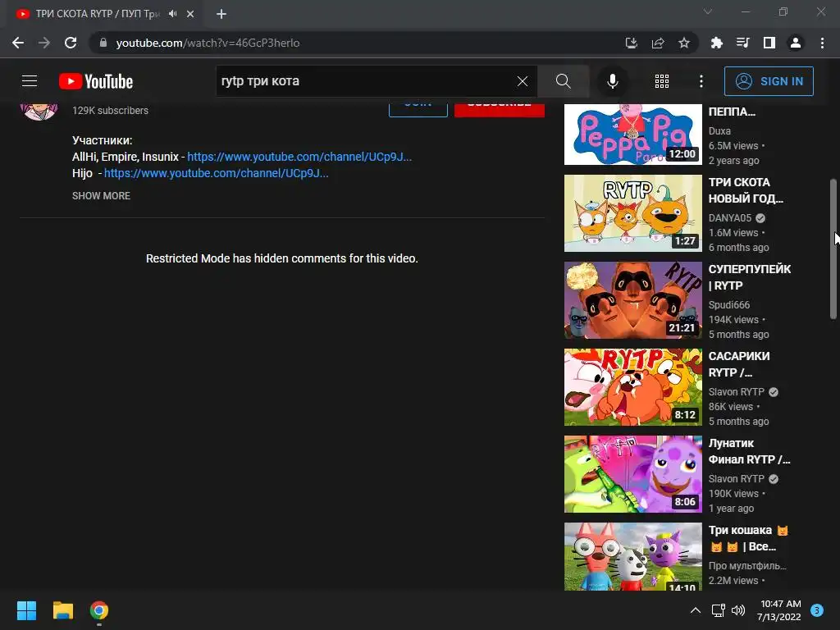840x630 pixels.
Task: Click the magnifier search button
Action: pos(563,81)
